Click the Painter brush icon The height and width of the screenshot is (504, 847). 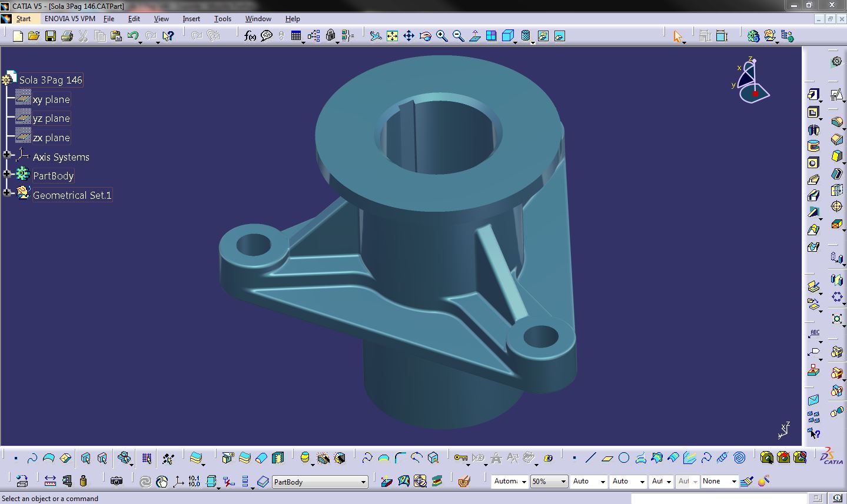746,481
